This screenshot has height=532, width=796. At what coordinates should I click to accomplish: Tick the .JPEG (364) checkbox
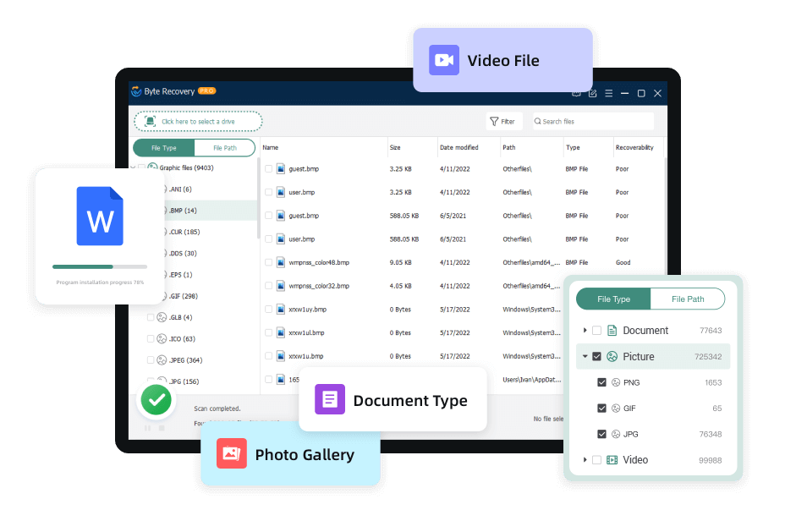(x=151, y=360)
